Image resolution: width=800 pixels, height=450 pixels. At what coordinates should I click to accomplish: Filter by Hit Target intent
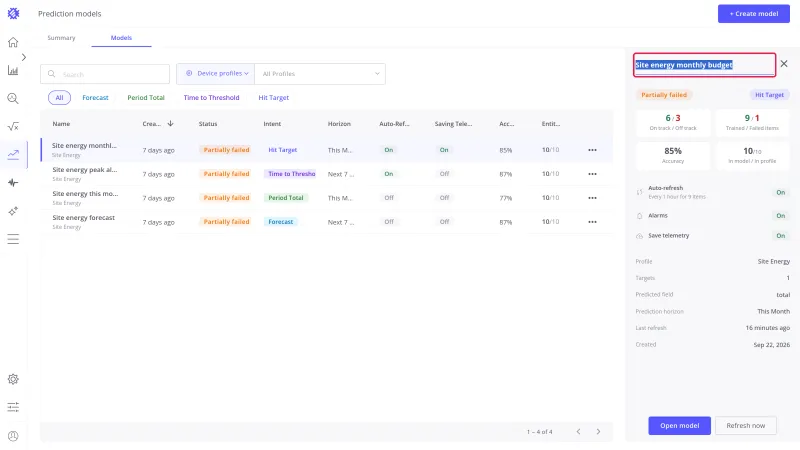click(273, 97)
